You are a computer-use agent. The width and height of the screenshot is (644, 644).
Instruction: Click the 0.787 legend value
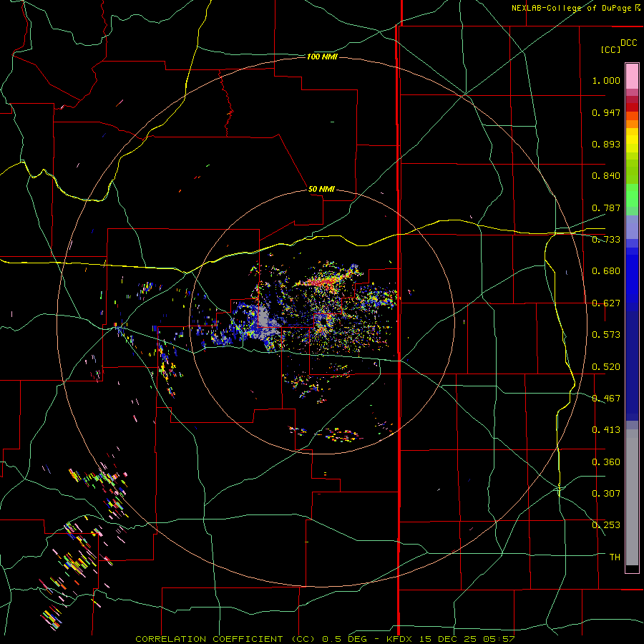(606, 208)
